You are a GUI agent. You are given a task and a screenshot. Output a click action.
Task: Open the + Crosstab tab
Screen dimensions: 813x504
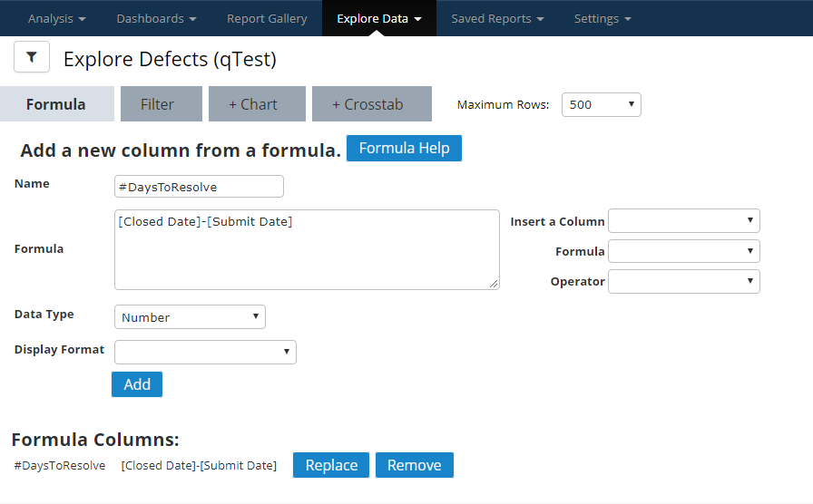click(x=372, y=104)
